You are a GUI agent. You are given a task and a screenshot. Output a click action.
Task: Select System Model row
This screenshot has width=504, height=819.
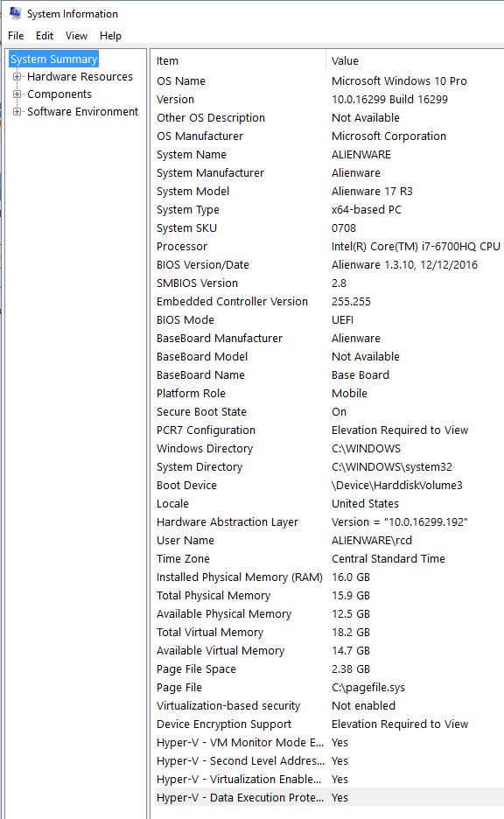pos(327,191)
